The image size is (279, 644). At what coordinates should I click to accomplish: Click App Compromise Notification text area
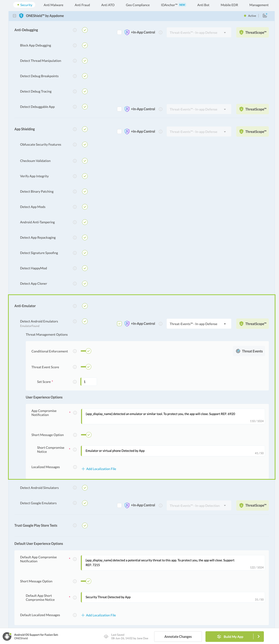173,416
